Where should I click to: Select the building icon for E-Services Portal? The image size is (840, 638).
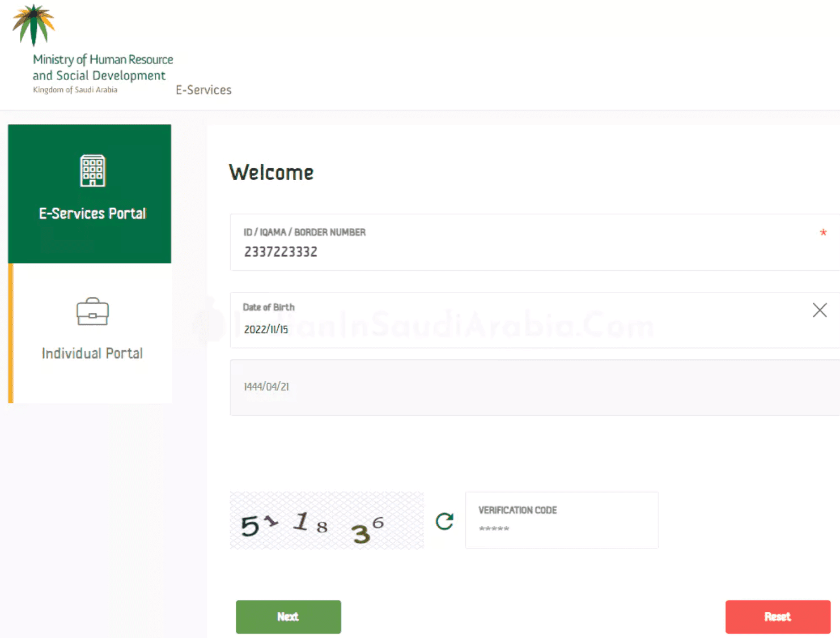(x=92, y=169)
